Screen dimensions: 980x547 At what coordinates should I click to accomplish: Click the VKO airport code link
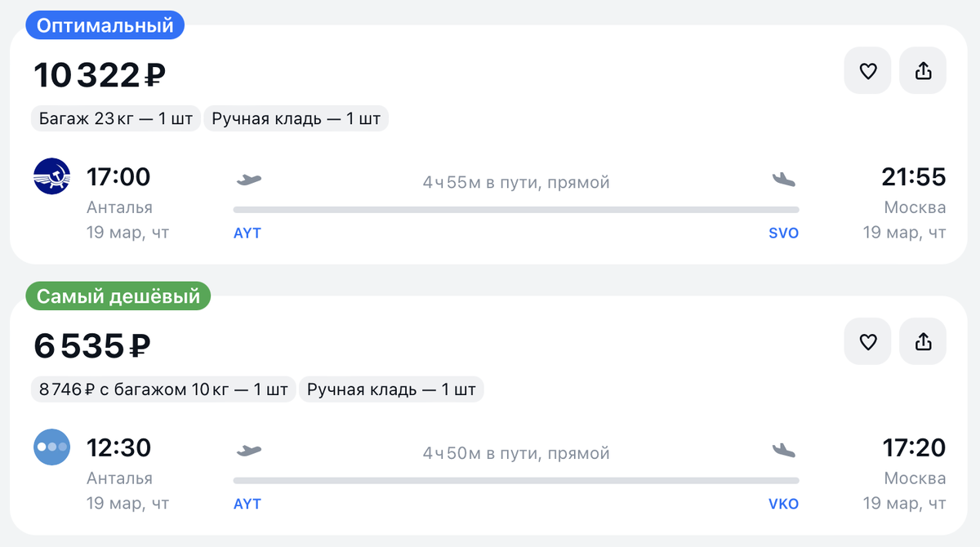coord(783,504)
